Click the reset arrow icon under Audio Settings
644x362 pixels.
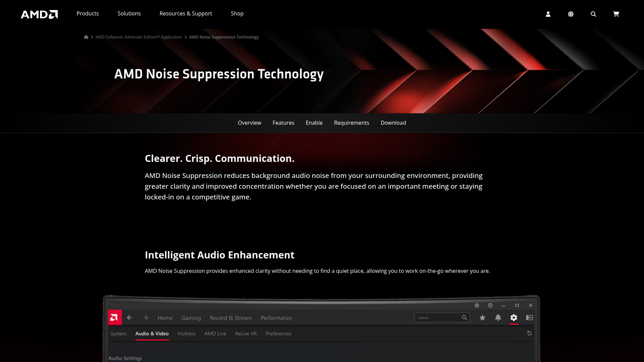[x=529, y=333]
